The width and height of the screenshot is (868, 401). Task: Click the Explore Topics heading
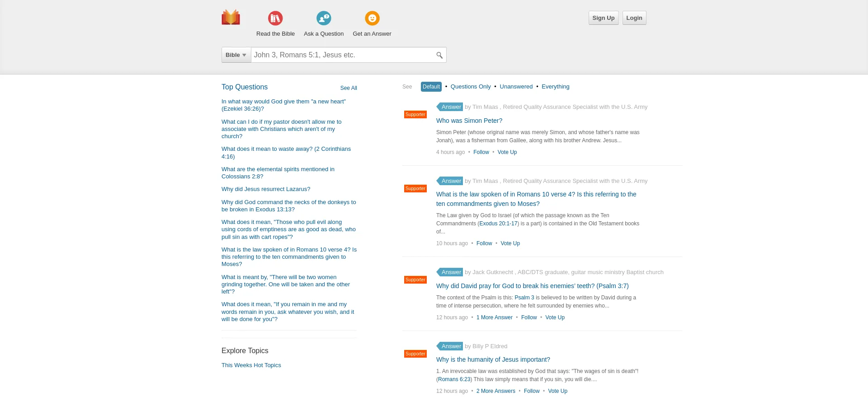click(245, 351)
